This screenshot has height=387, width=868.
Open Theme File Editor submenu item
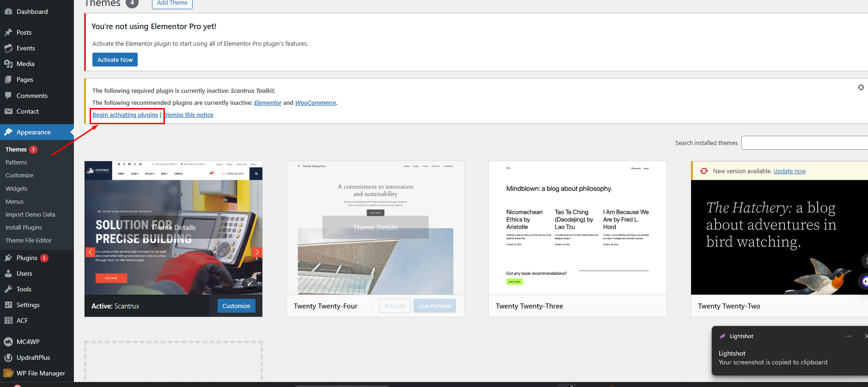(x=29, y=240)
